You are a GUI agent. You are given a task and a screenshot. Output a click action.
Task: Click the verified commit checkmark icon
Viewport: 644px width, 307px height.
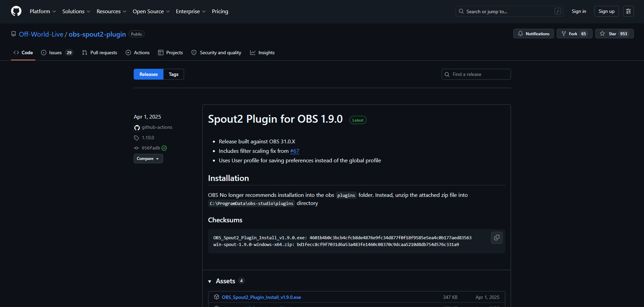click(x=164, y=148)
